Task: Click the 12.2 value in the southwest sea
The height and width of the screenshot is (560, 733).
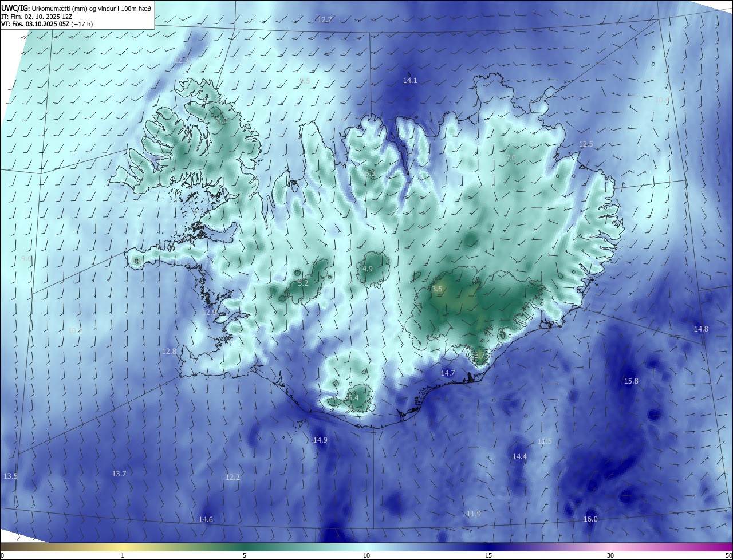Action: tap(232, 478)
